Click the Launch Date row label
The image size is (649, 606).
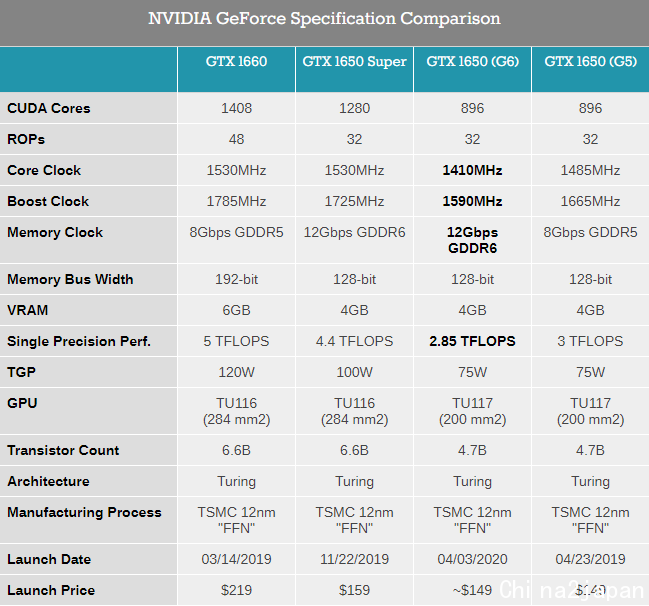tap(49, 559)
